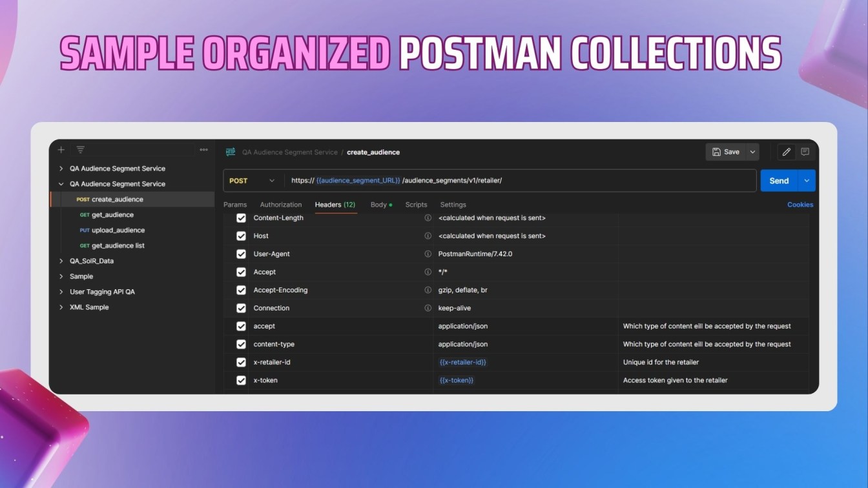Open the comments icon at top right

coord(805,152)
